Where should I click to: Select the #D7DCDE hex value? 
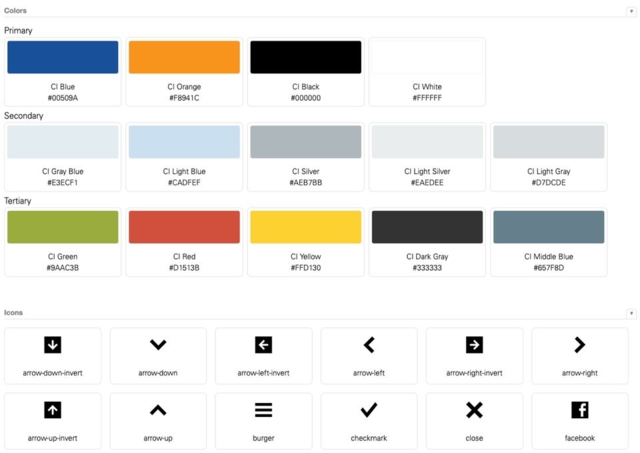click(549, 183)
